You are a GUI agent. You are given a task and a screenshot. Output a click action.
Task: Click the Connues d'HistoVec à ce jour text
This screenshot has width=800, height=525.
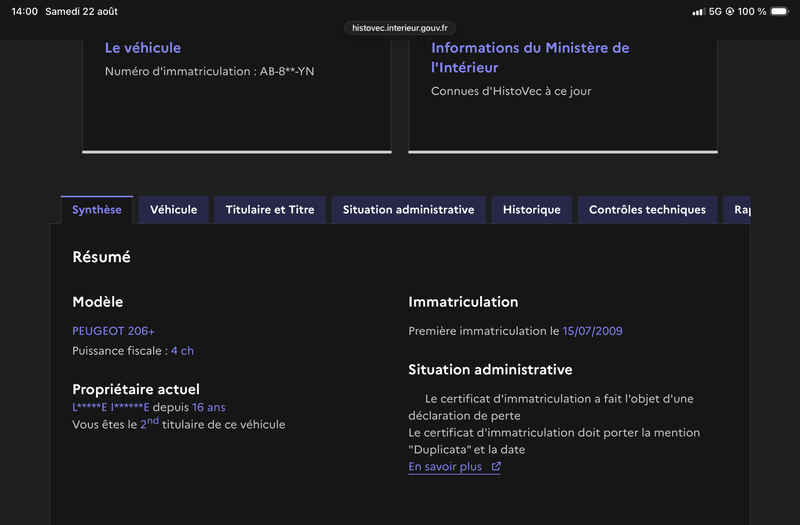point(511,91)
